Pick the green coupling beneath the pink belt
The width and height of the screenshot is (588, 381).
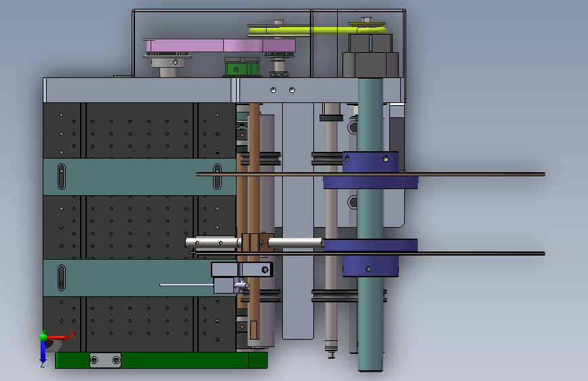(242, 69)
